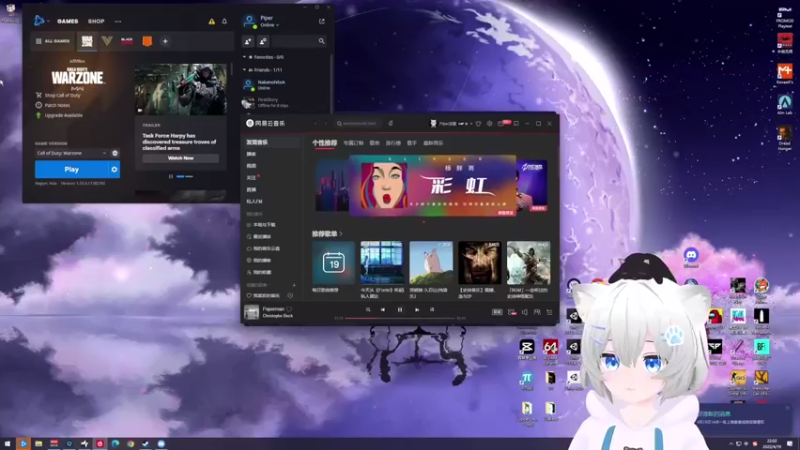800x450 pixels.
Task: Click the second friend management icon
Action: pyautogui.click(x=263, y=41)
